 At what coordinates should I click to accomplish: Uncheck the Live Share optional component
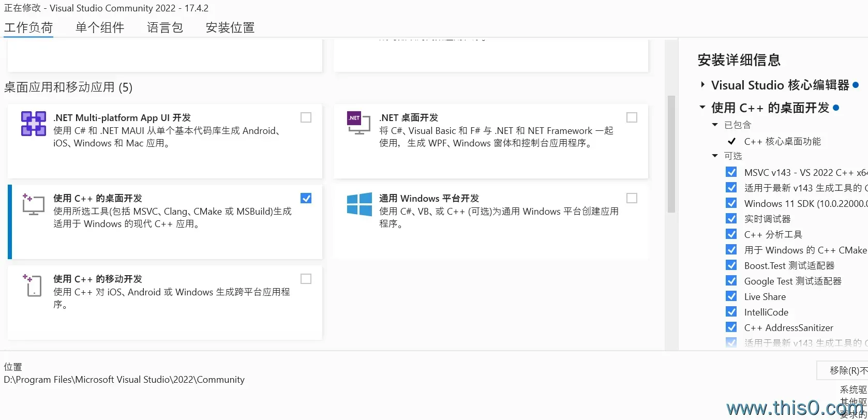(731, 296)
